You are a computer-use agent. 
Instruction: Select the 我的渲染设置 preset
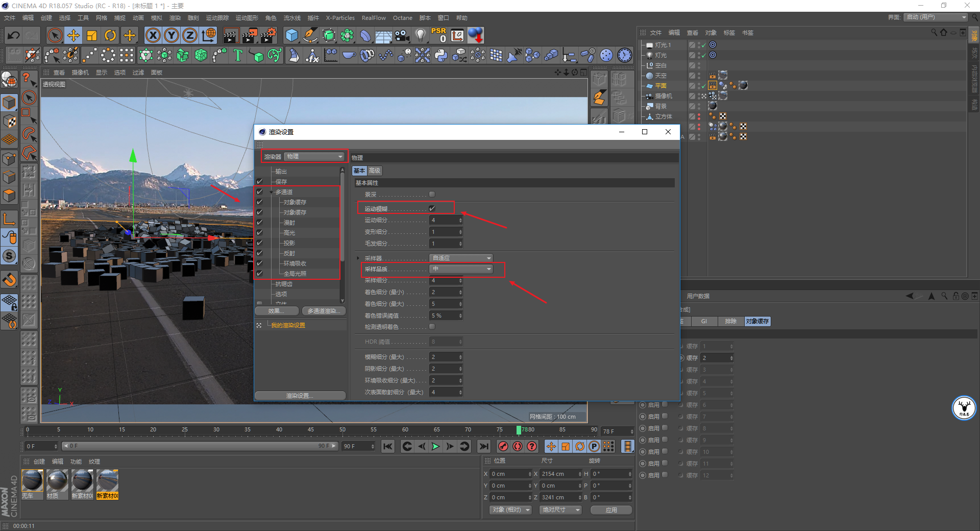[x=288, y=325]
